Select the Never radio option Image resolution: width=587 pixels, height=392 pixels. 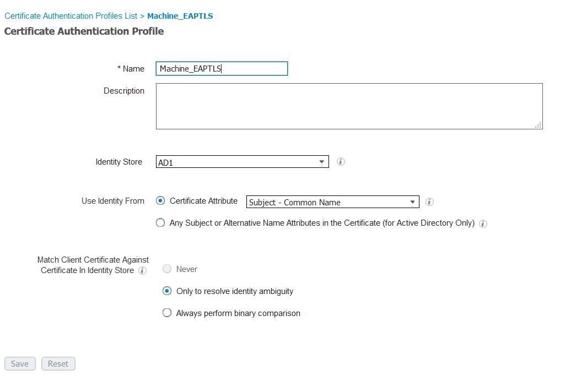[x=167, y=269]
